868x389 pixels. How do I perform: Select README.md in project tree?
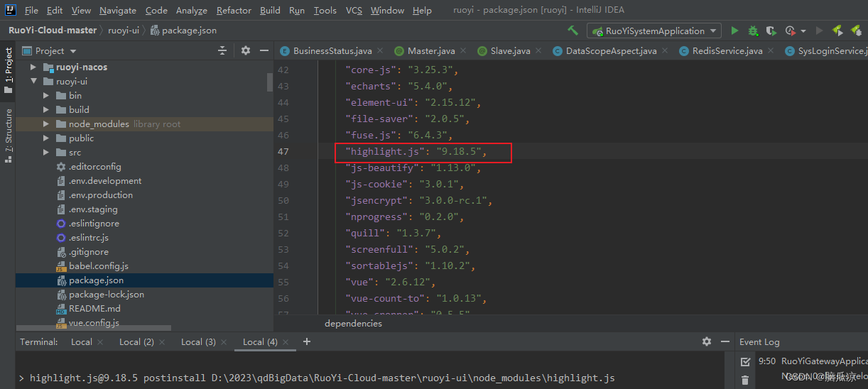(94, 308)
